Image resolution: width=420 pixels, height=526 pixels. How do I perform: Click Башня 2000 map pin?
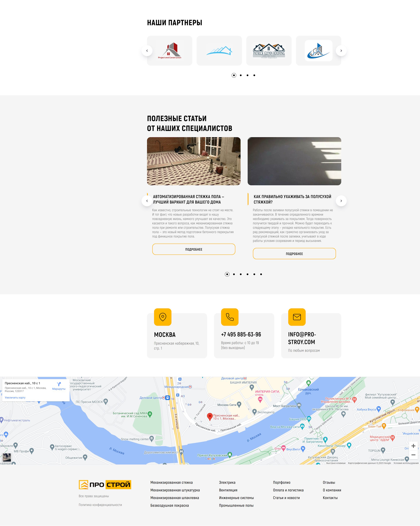pos(309,419)
